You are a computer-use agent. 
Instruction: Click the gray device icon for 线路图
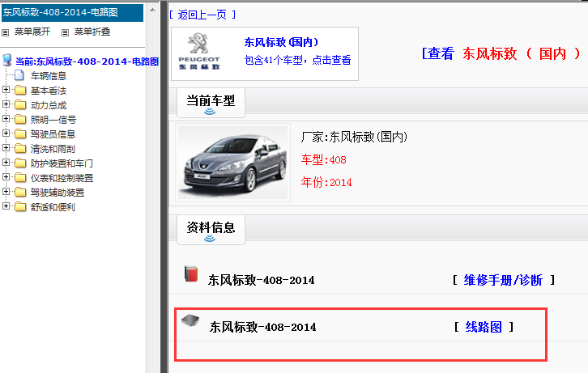pos(190,320)
